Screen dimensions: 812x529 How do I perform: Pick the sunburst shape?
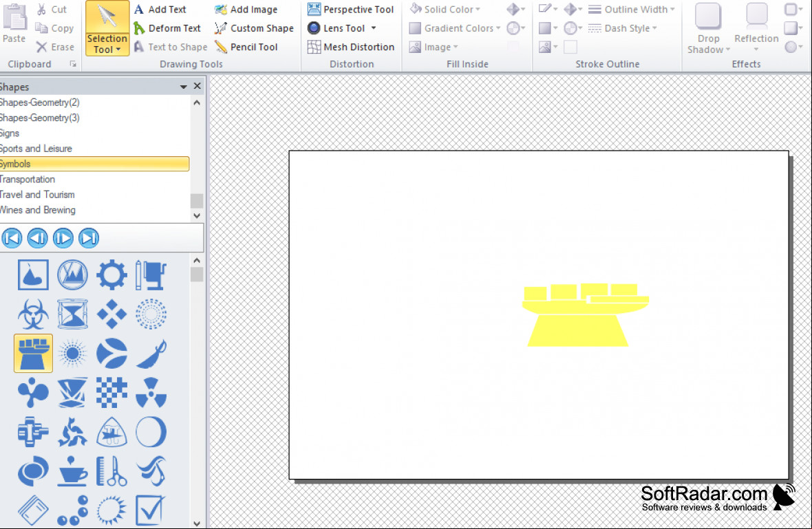[x=72, y=354]
